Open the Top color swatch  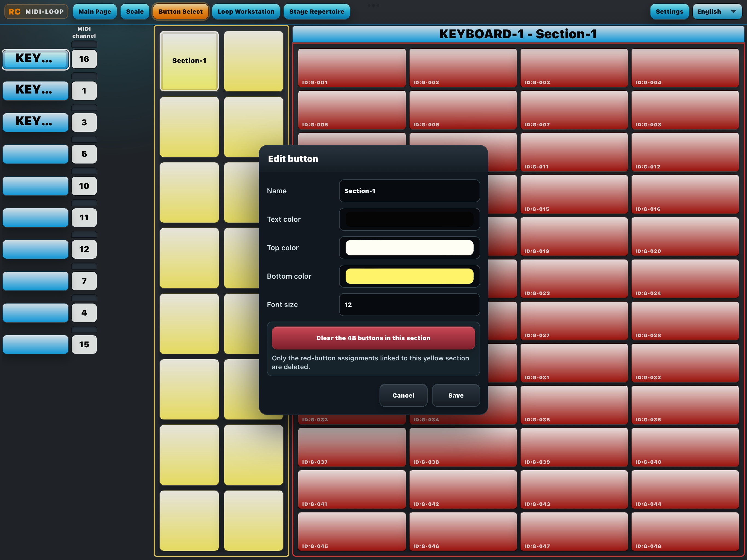point(409,247)
